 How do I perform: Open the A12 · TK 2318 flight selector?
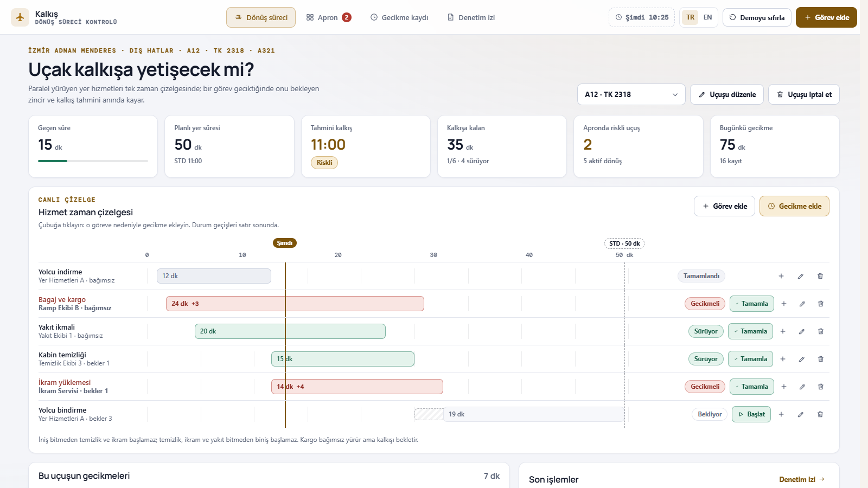pyautogui.click(x=631, y=94)
